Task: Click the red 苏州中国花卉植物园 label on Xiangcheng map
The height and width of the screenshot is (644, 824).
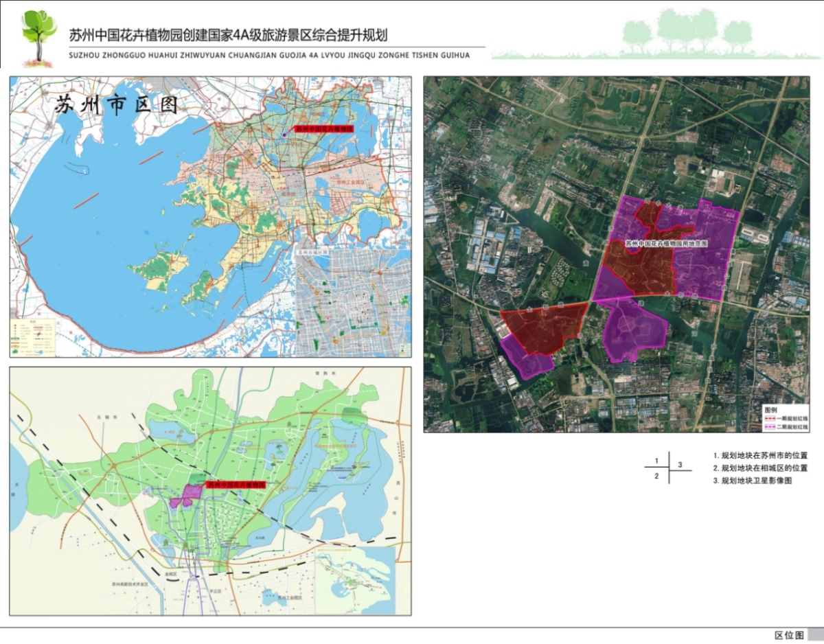Action: coord(236,485)
